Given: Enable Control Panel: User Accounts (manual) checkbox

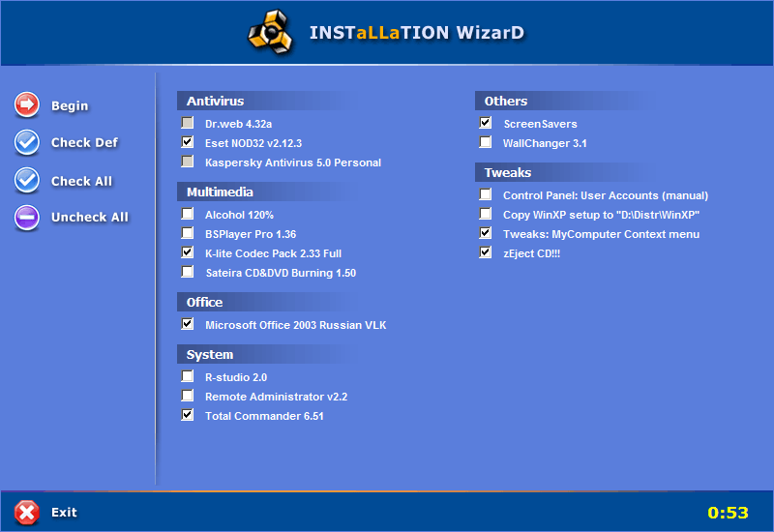Looking at the screenshot, I should [486, 194].
